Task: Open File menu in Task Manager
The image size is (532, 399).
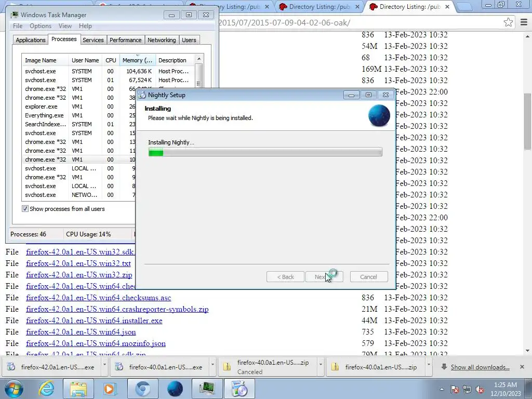Action: click(18, 26)
